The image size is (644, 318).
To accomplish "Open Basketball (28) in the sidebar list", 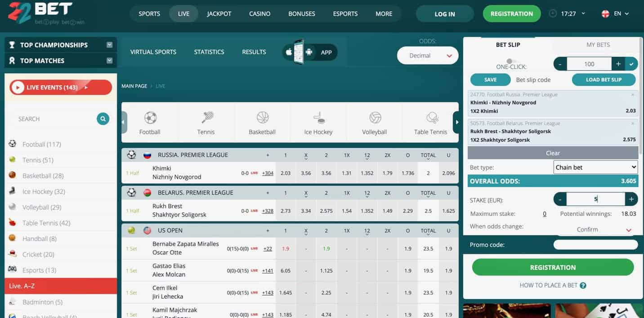I will pos(43,176).
